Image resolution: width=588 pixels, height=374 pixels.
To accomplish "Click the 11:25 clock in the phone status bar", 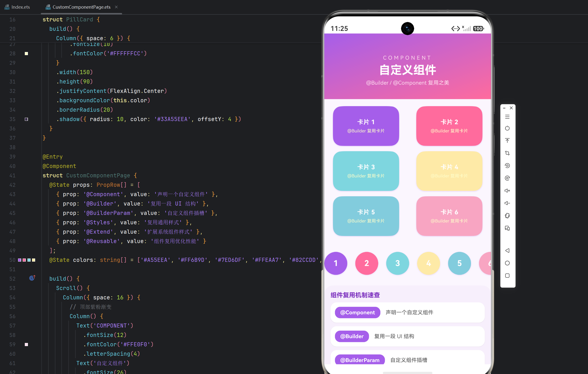I will [x=339, y=29].
